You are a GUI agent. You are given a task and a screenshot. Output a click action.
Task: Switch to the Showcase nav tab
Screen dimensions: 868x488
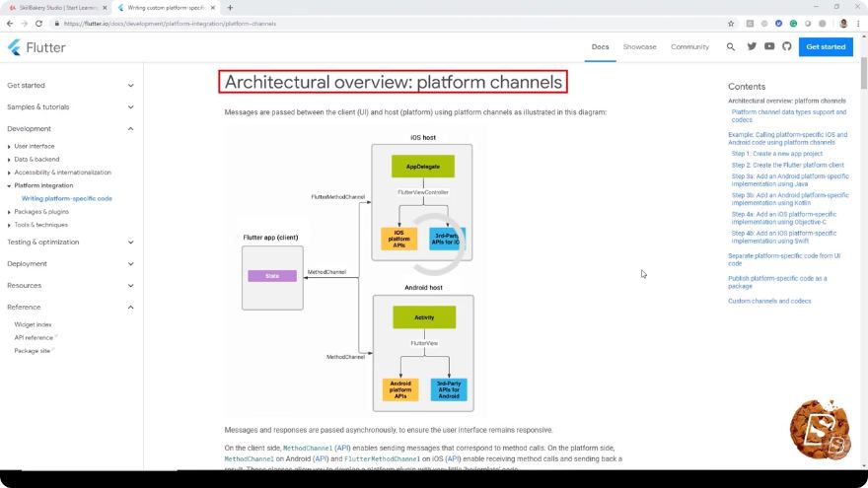click(639, 47)
